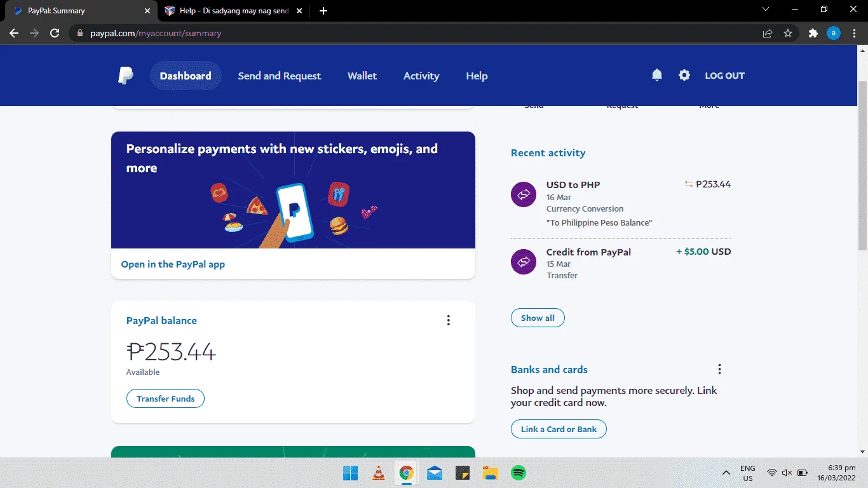Click the Chrome icon in taskbar
Viewport: 868px width, 488px height.
coord(407,473)
